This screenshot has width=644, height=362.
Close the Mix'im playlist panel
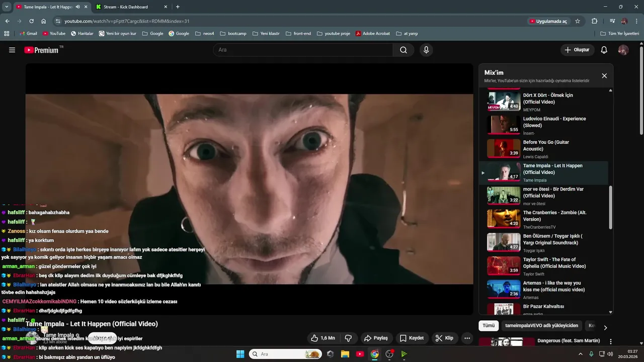(x=604, y=76)
